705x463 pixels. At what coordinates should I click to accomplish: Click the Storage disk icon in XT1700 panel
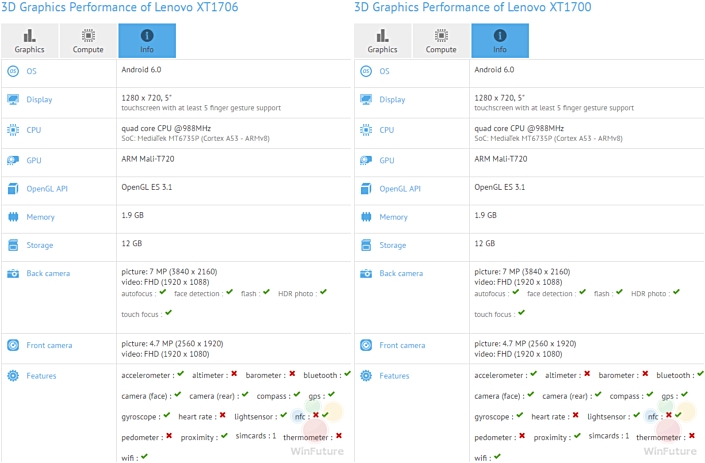[x=366, y=245]
